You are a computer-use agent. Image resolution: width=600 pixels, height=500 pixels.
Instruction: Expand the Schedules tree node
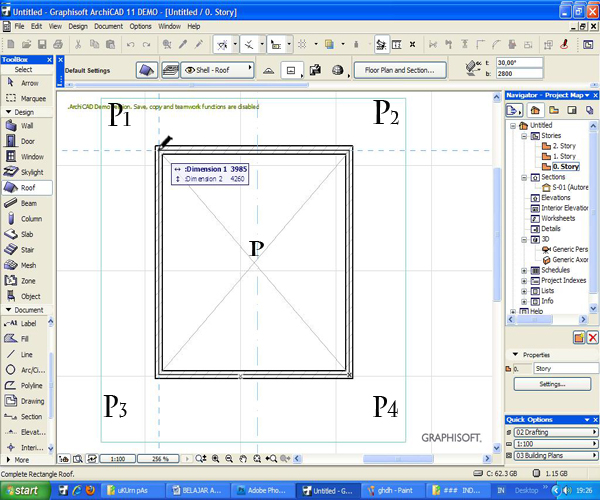click(523, 270)
